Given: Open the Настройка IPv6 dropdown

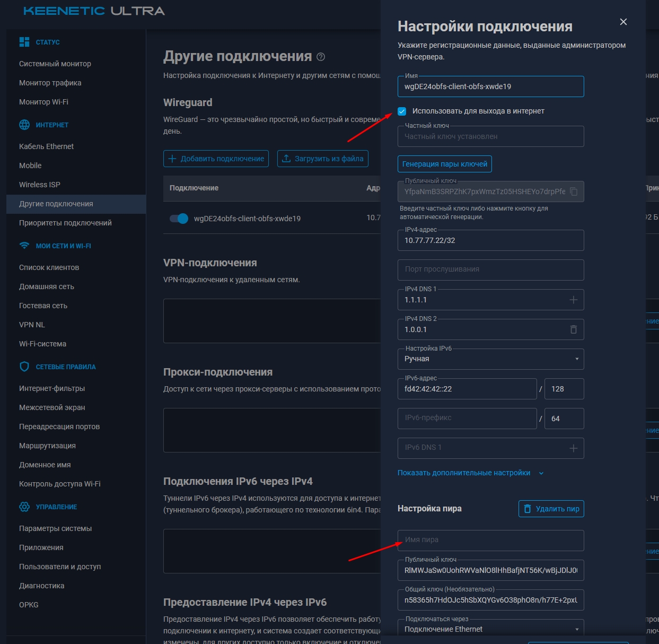Looking at the screenshot, I should pyautogui.click(x=577, y=359).
